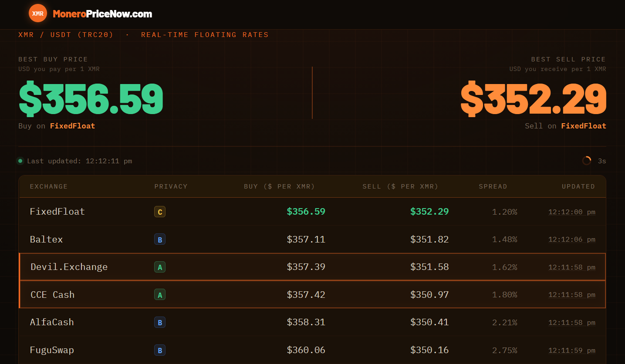Click the privacy grade A badge for CCE Cash
Screen dimensions: 625x364
pyautogui.click(x=160, y=295)
